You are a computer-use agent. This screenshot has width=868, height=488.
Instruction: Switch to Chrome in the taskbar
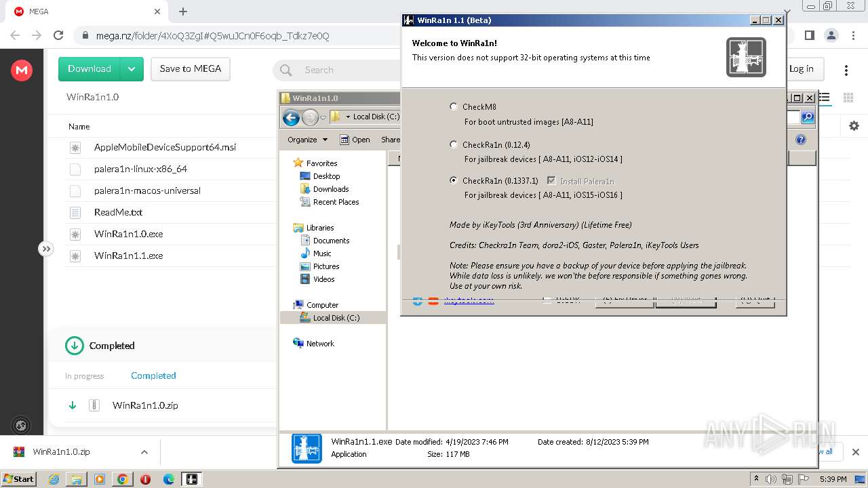coord(123,479)
